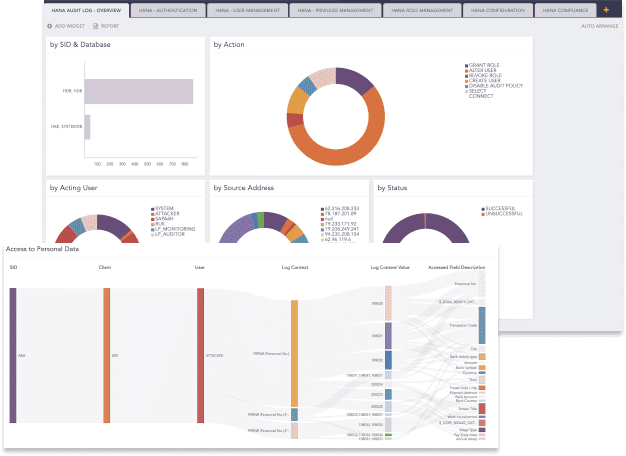The image size is (626, 456).
Task: Click the by Acting User widget title
Action: click(x=73, y=188)
